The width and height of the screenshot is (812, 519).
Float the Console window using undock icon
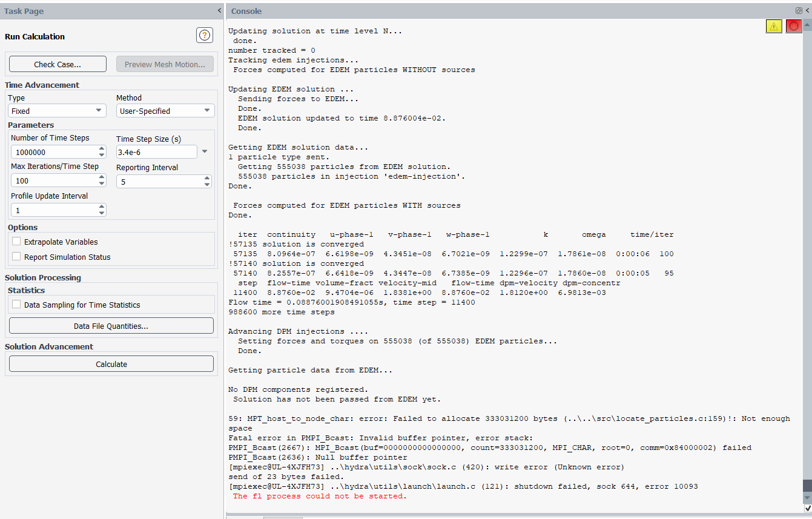(799, 11)
